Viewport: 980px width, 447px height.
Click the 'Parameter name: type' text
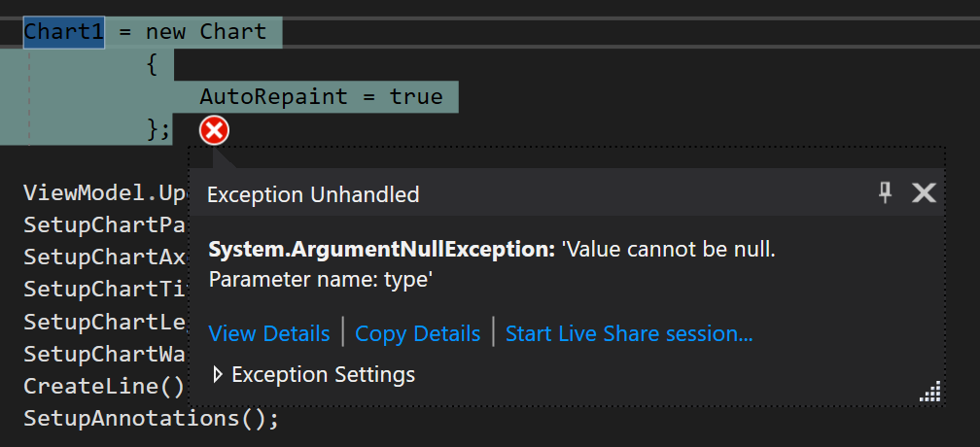point(321,280)
